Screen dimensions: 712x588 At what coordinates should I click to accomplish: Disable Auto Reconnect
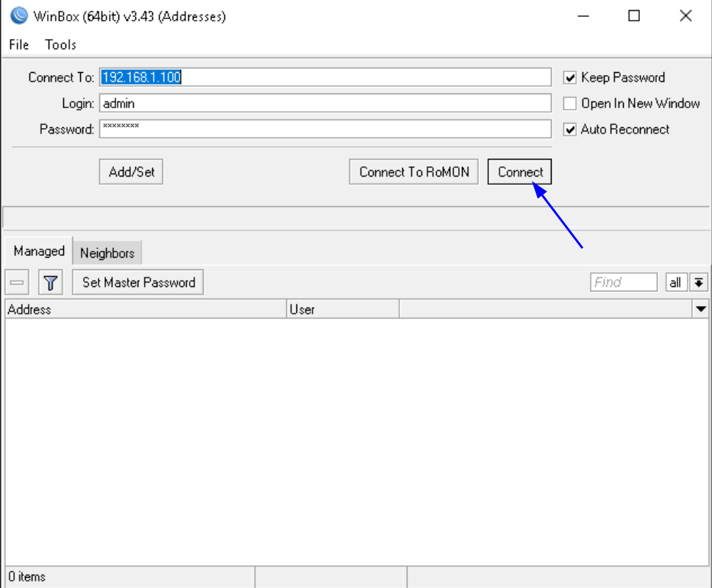(569, 129)
